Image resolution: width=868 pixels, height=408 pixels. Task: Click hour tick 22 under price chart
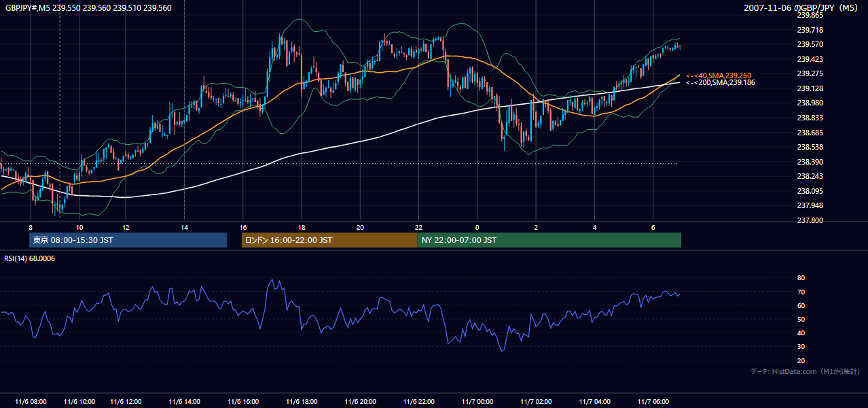(418, 227)
